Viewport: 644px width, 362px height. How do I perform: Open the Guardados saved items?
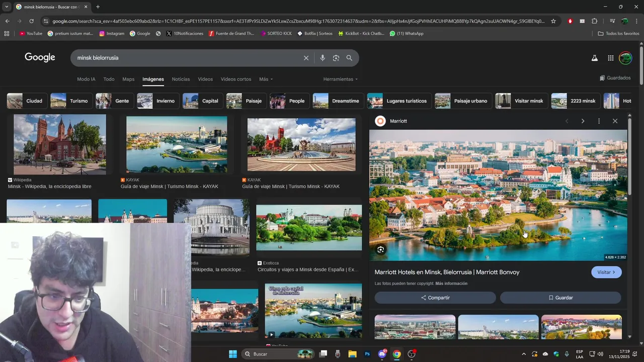click(x=615, y=78)
